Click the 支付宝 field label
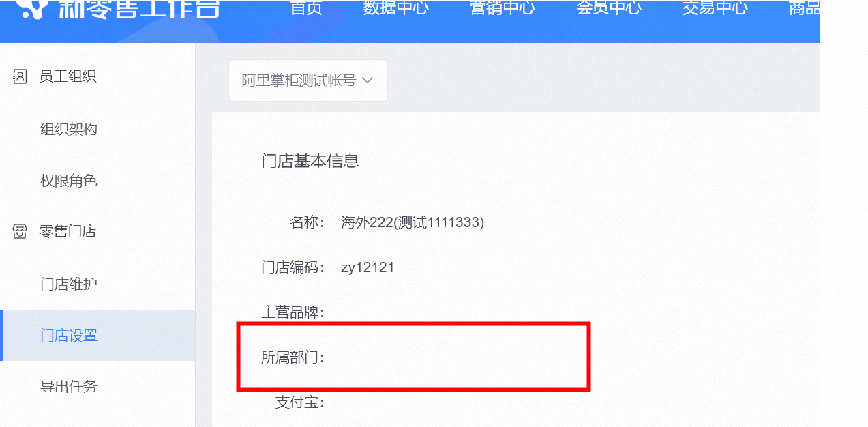868x427 pixels. pyautogui.click(x=300, y=402)
